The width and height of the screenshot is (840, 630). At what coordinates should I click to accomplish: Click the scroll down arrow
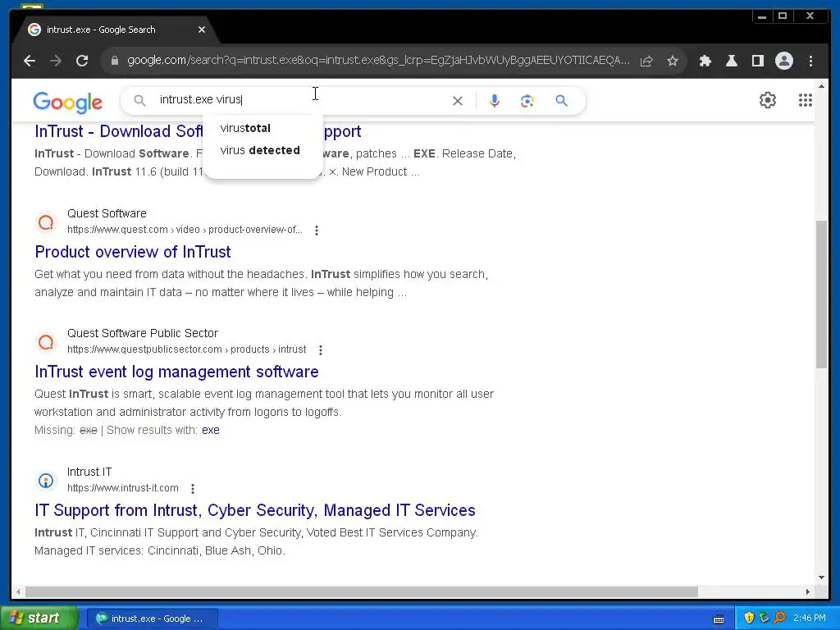point(822,577)
